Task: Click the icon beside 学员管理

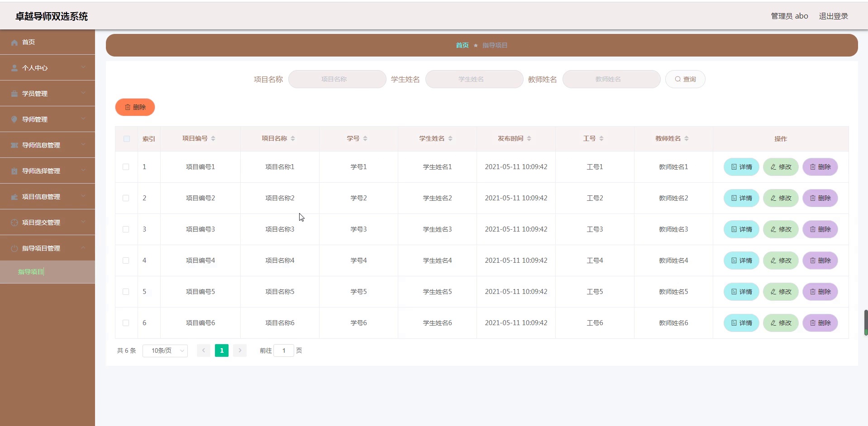Action: [14, 94]
